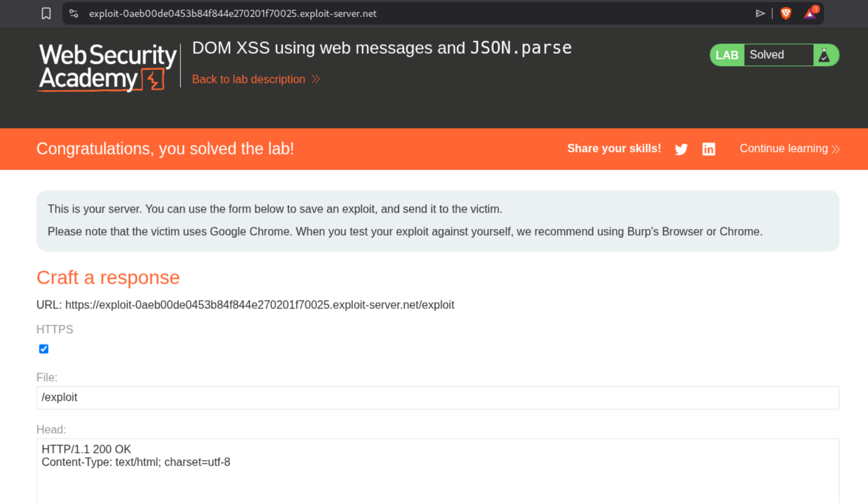Follow the Continue learning link
Image resolution: width=868 pixels, height=503 pixels.
[783, 148]
